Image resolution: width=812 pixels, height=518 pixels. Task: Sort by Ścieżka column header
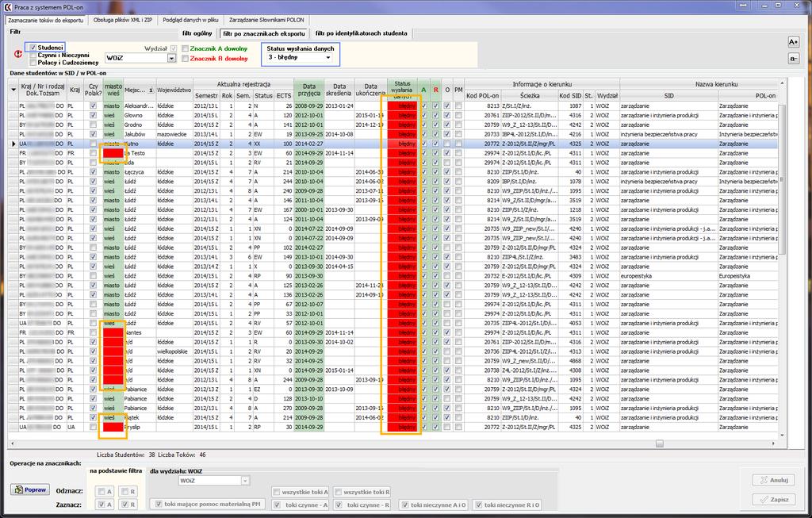(529, 96)
